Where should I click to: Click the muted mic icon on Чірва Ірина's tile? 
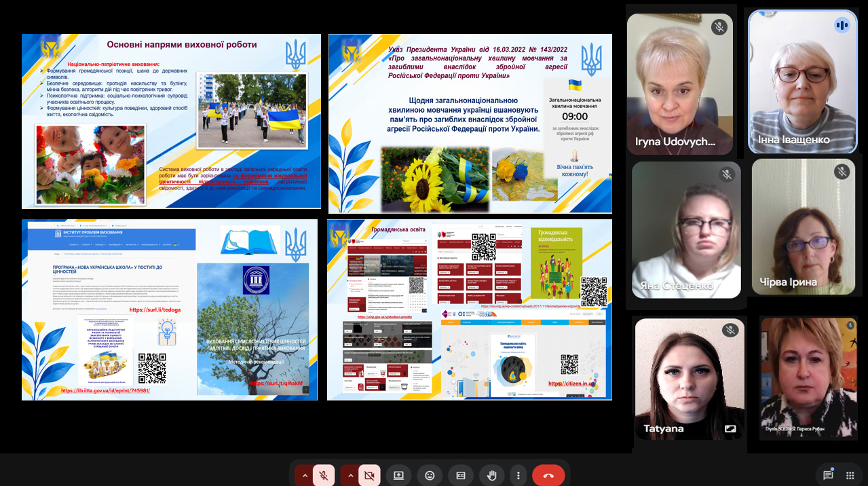pos(842,172)
